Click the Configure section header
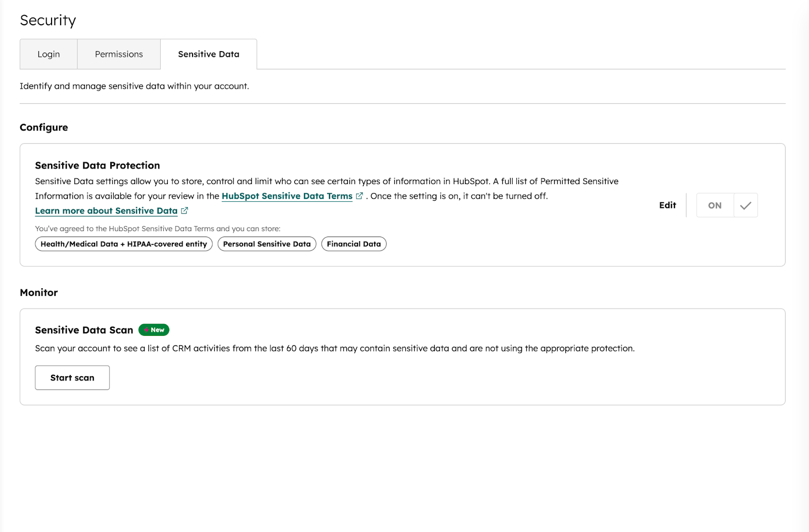 pos(43,127)
